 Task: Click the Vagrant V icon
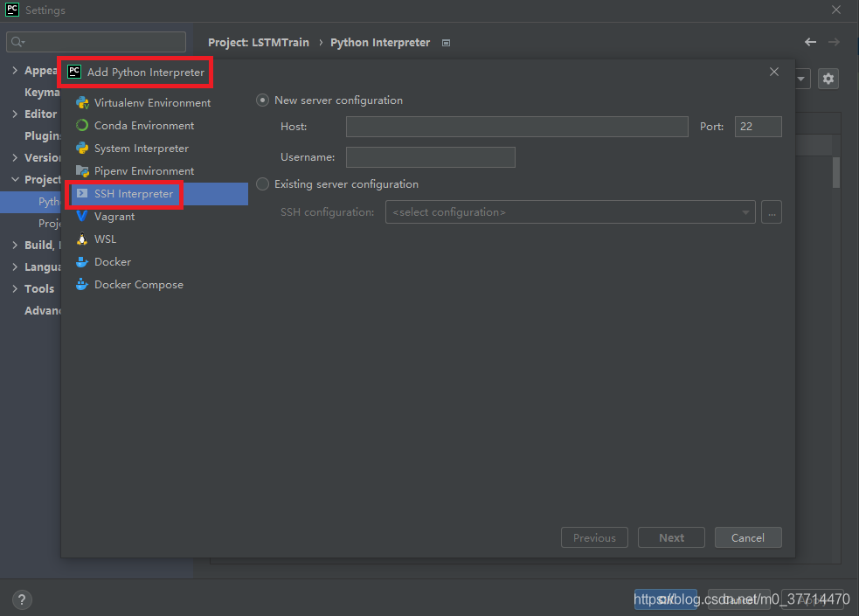82,217
